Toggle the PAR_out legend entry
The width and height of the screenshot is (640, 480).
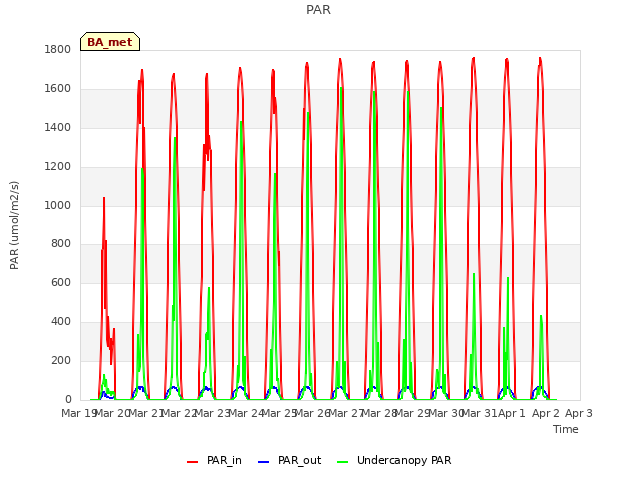click(290, 460)
